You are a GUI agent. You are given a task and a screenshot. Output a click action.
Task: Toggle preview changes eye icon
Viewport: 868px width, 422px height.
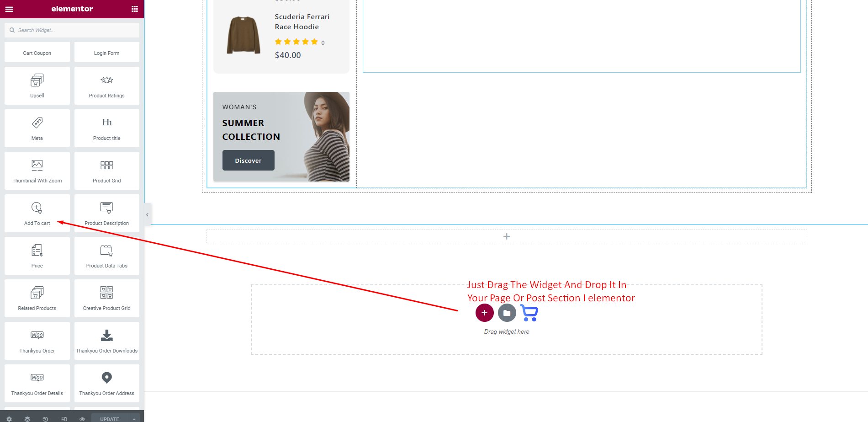82,418
